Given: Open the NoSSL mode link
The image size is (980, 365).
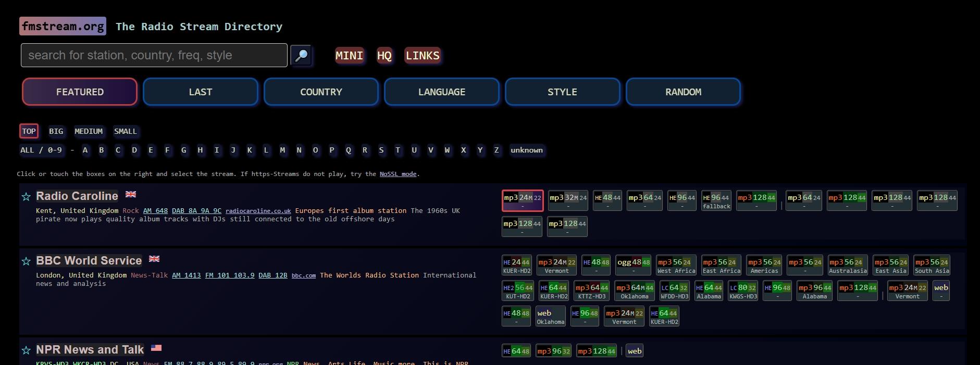Looking at the screenshot, I should point(398,174).
